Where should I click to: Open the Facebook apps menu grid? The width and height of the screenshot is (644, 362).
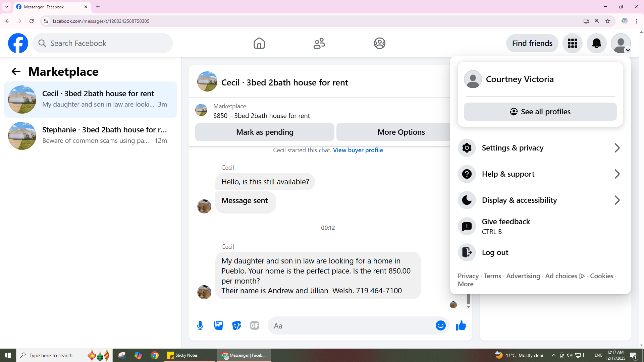[x=573, y=43]
